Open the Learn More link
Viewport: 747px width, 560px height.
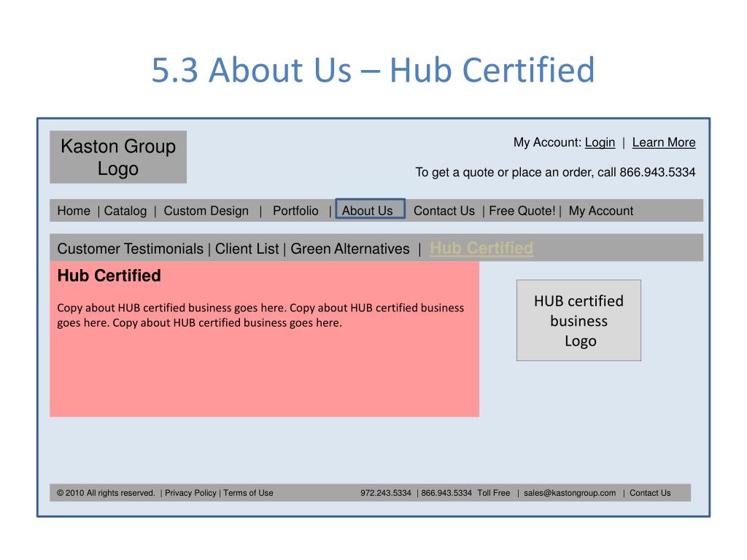point(664,142)
